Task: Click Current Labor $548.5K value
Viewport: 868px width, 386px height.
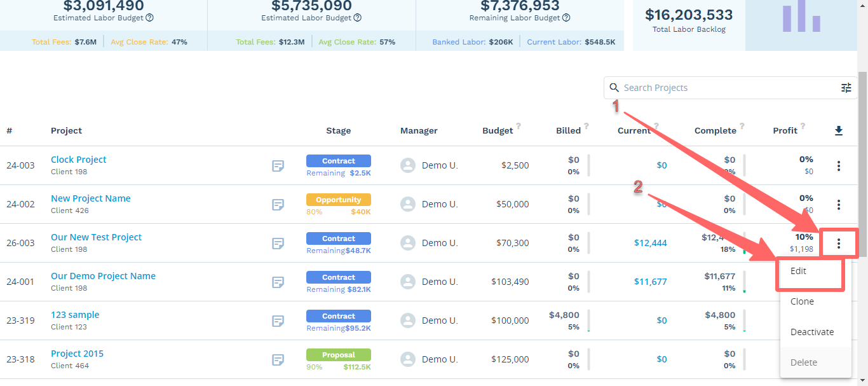Action: pyautogui.click(x=599, y=42)
